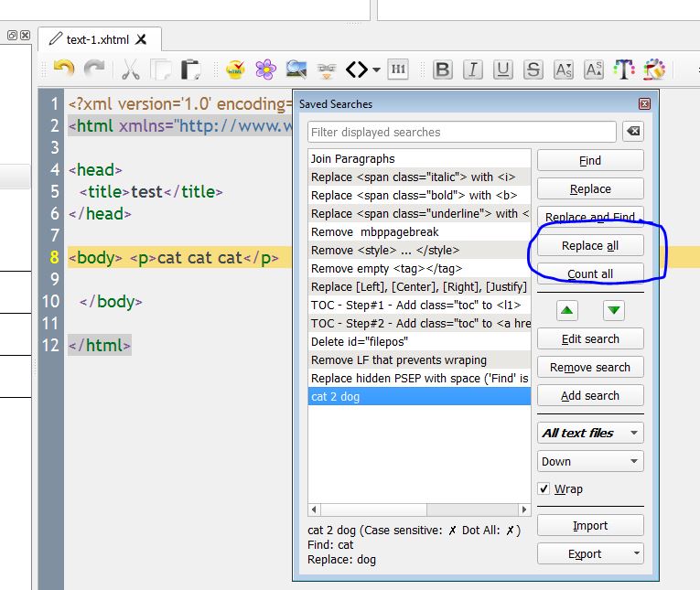Click the Filter displayed searches field
The height and width of the screenshot is (590, 700).
pos(462,132)
